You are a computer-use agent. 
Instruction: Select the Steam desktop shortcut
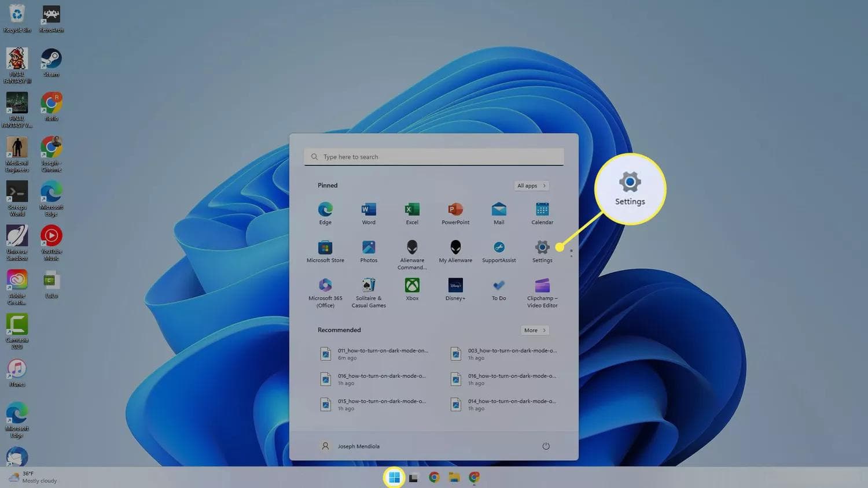[52, 63]
